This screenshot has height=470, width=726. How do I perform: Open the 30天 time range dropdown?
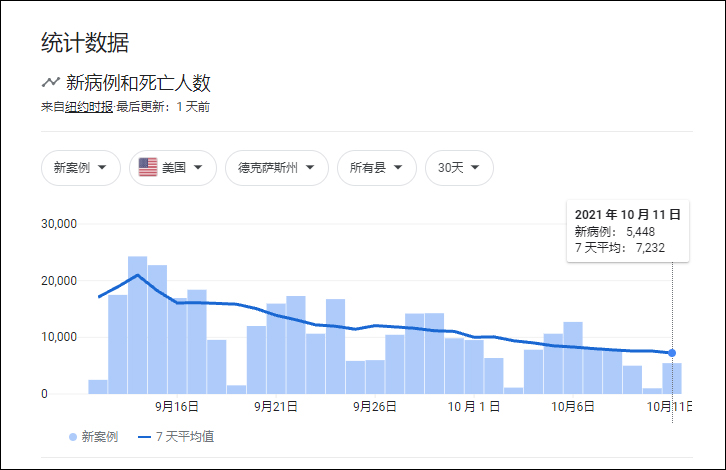click(459, 168)
